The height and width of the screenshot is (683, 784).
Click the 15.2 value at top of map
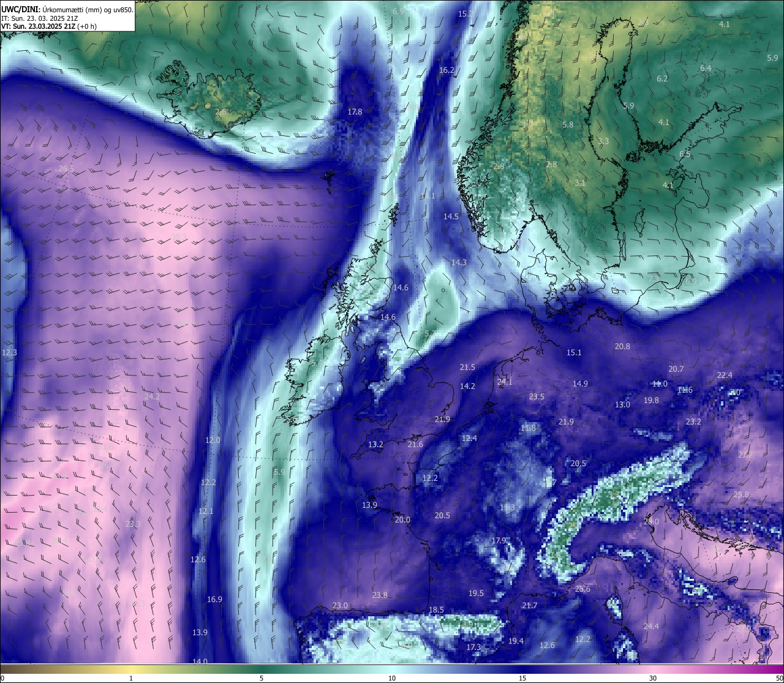click(466, 13)
